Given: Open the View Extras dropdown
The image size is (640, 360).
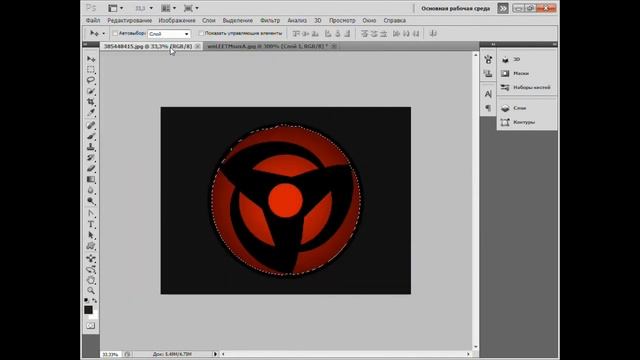Looking at the screenshot, I should pos(116,8).
